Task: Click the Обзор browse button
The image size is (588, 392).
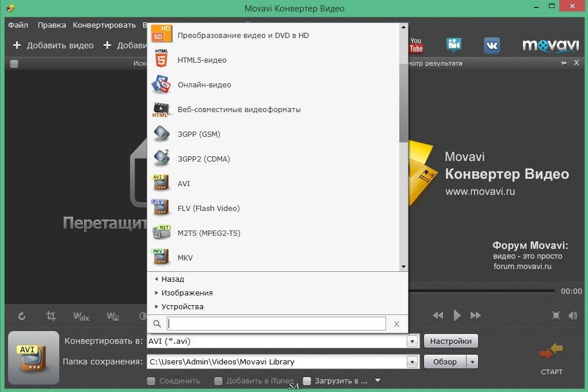Action: pyautogui.click(x=445, y=362)
